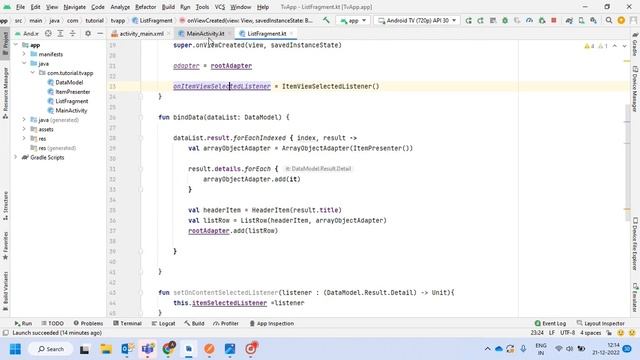Click ListFragment in the breadcrumb bar

pyautogui.click(x=152, y=20)
